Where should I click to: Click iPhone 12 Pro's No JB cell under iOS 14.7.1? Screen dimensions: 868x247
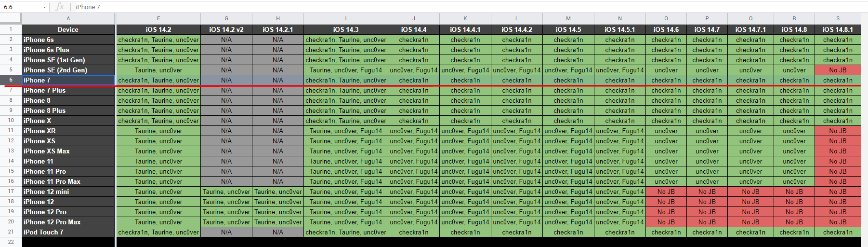[x=750, y=212]
